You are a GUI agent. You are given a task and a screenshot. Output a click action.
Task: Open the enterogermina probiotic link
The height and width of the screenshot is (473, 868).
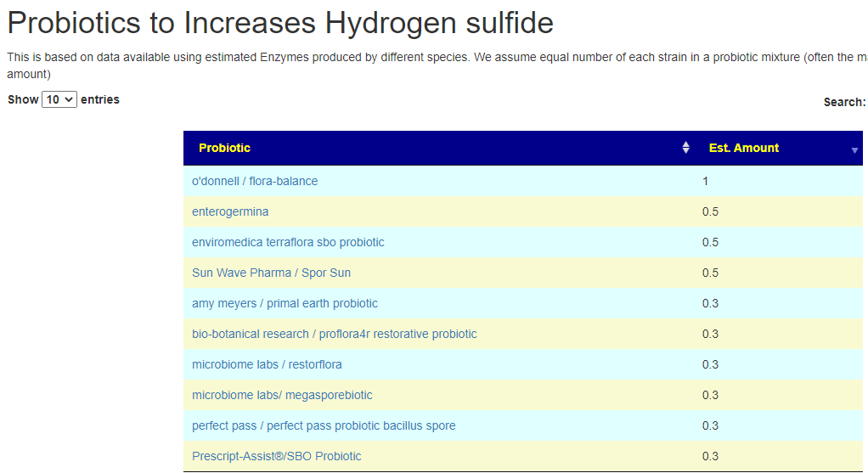click(230, 211)
